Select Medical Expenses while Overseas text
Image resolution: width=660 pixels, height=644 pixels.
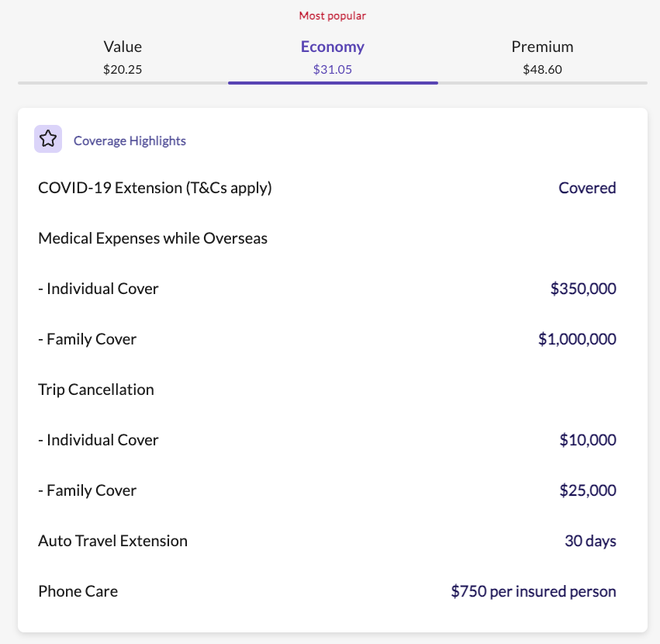pyautogui.click(x=153, y=238)
